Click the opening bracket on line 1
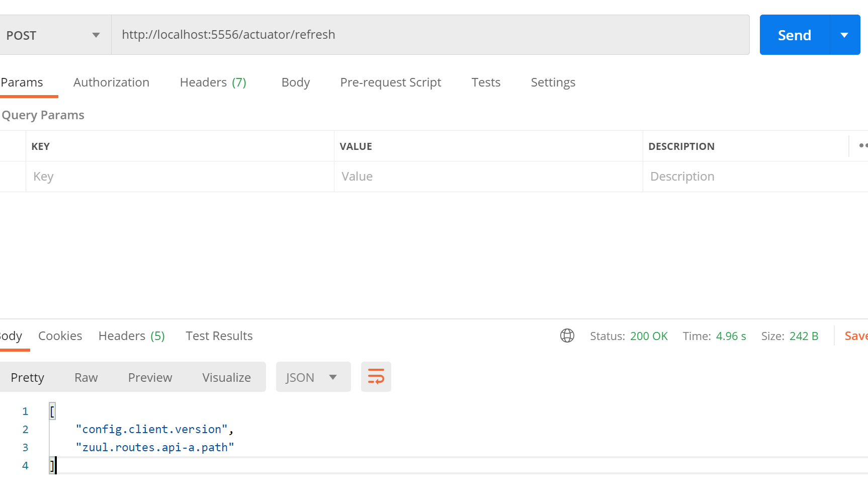 (52, 411)
